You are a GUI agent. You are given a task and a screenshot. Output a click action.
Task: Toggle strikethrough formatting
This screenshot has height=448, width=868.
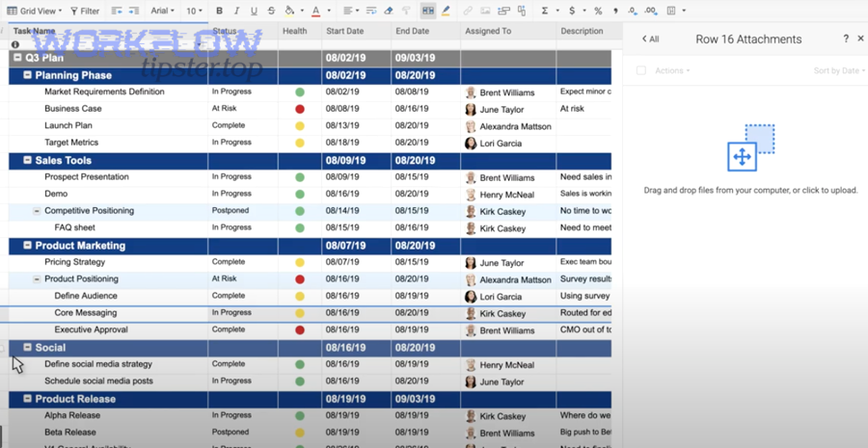tap(271, 11)
